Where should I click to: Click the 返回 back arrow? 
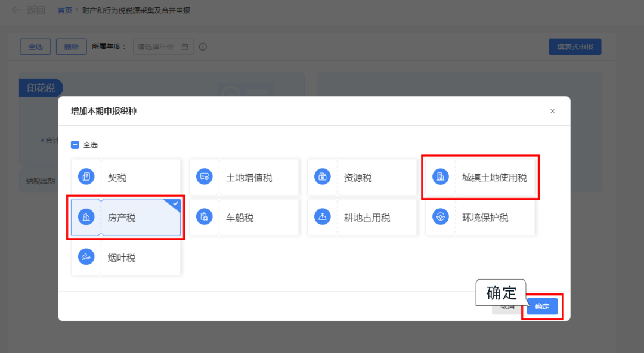(x=16, y=10)
